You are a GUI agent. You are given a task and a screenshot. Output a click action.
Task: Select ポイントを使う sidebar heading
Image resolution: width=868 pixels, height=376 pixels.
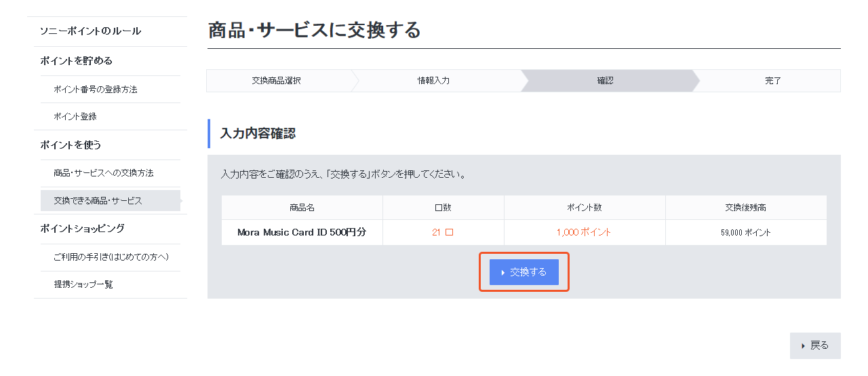[71, 145]
